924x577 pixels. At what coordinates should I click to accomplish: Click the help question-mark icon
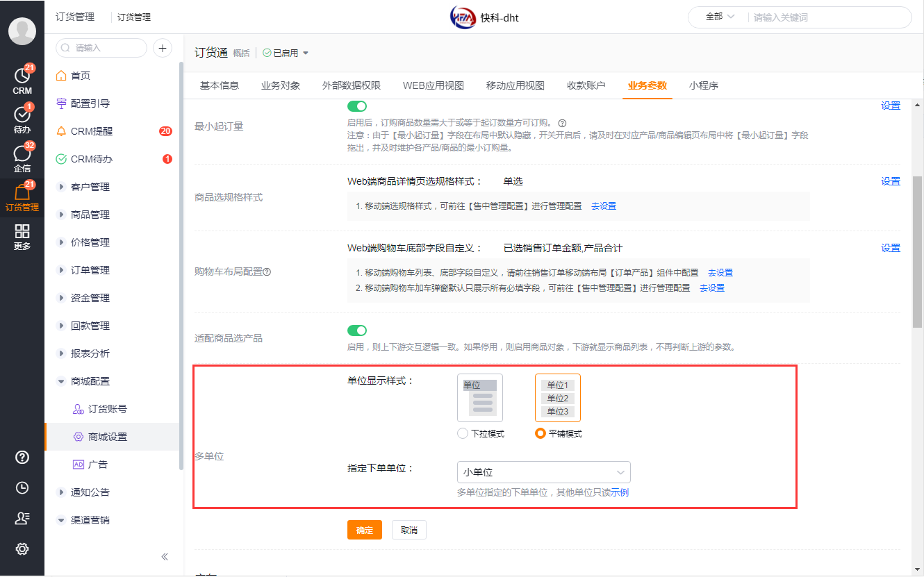pyautogui.click(x=22, y=458)
